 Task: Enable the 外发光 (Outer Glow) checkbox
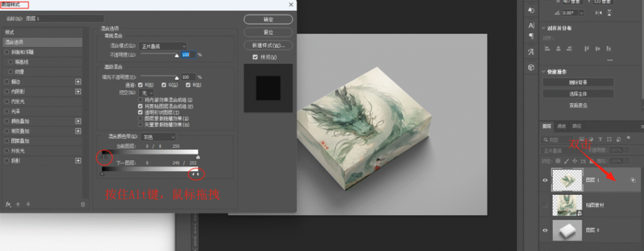coord(6,151)
